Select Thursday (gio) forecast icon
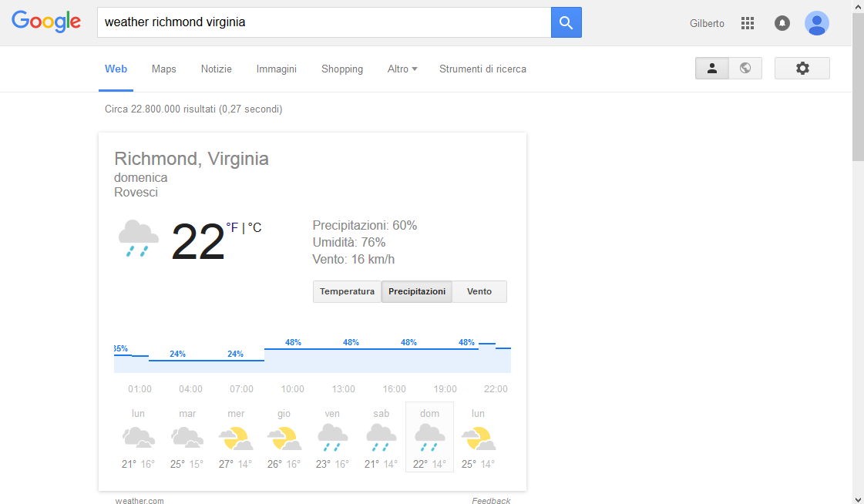 (x=284, y=438)
